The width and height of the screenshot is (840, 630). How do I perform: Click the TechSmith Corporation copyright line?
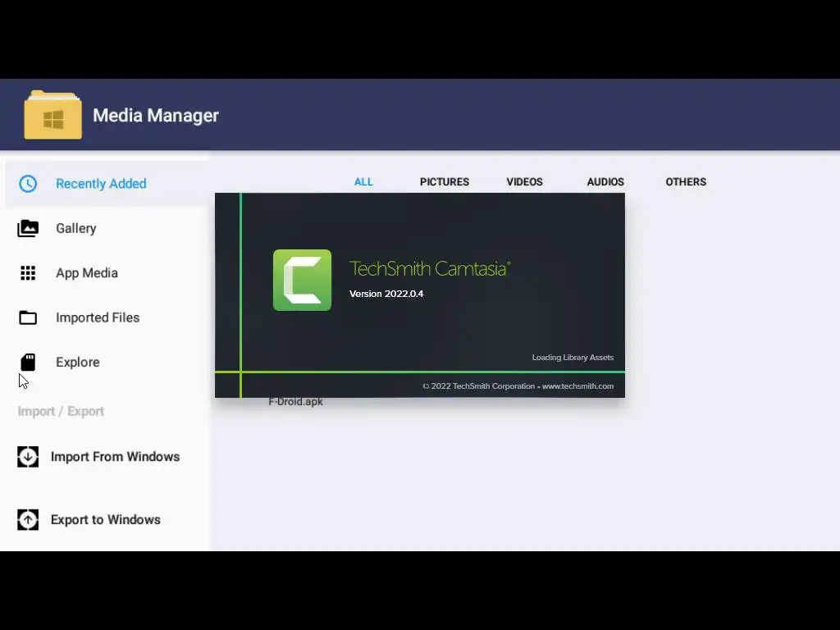[518, 386]
